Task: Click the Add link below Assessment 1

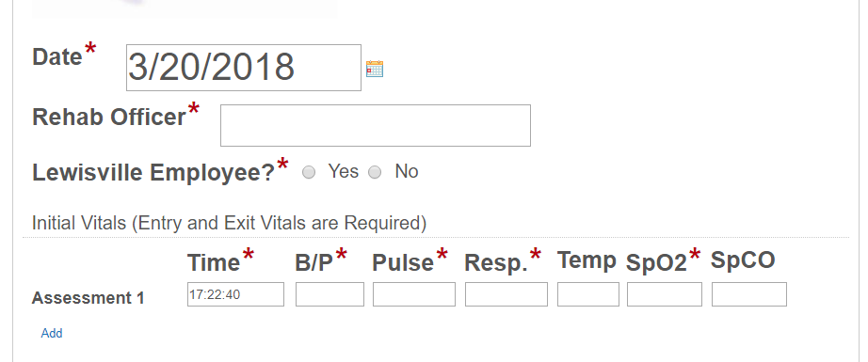Action: (52, 333)
